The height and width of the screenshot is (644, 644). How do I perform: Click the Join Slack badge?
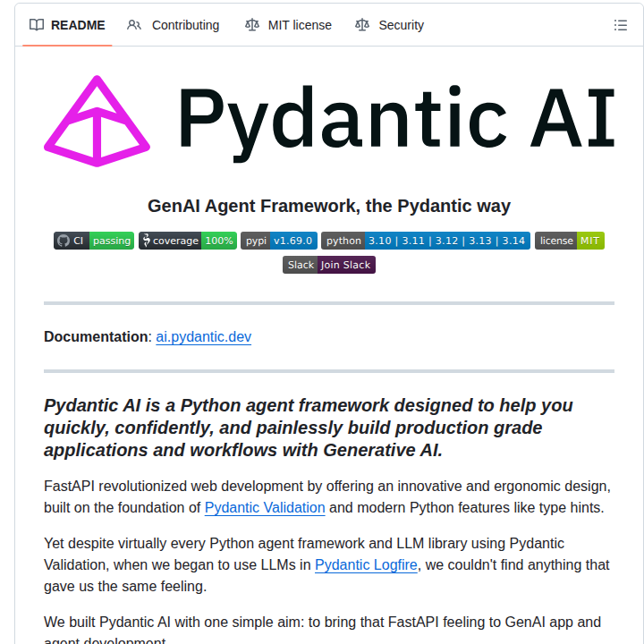click(329, 265)
